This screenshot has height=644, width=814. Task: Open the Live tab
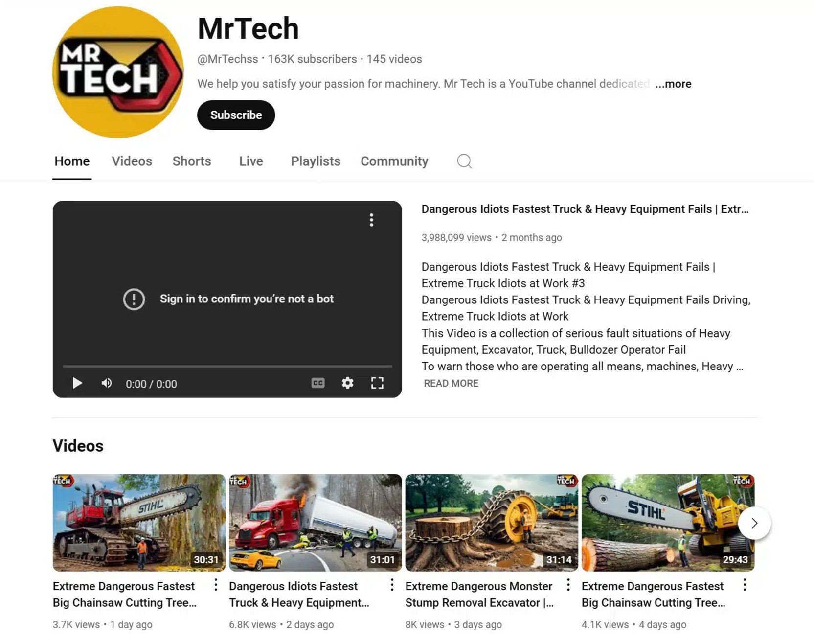coord(251,161)
